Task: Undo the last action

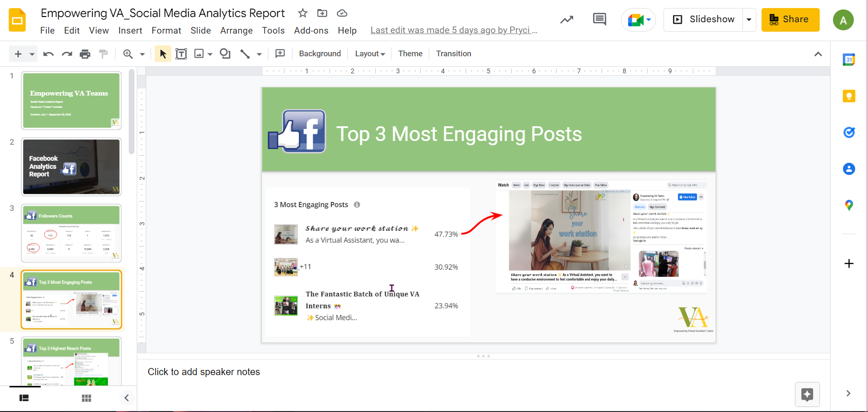Action: click(48, 54)
